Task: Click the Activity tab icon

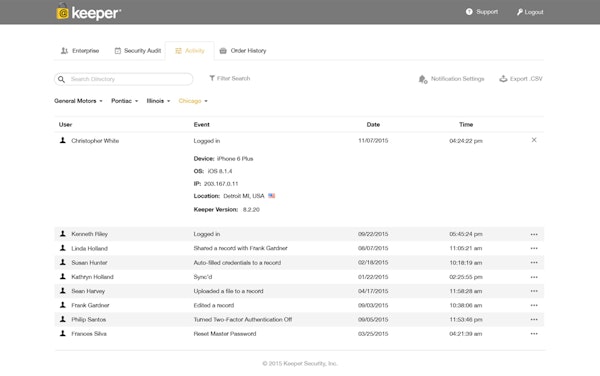Action: click(178, 50)
